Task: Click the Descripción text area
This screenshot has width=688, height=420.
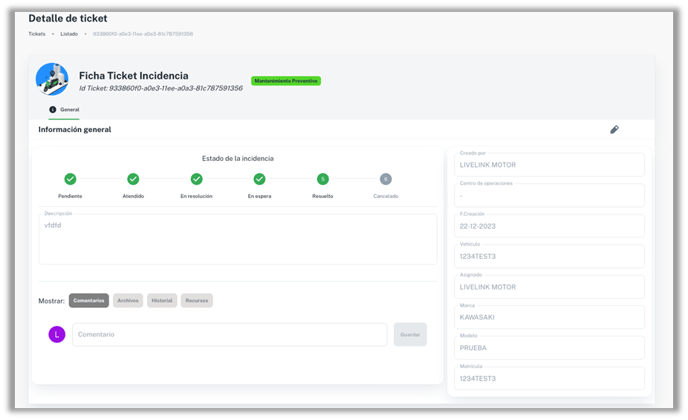Action: coord(237,239)
